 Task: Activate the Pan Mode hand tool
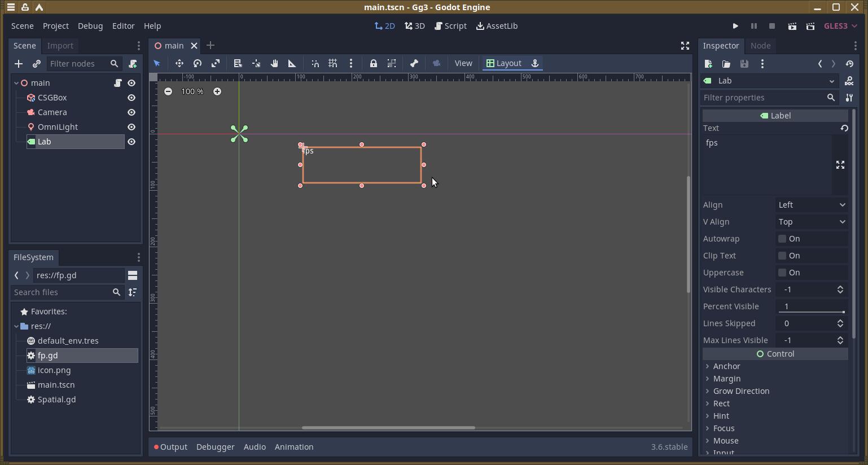(274, 63)
